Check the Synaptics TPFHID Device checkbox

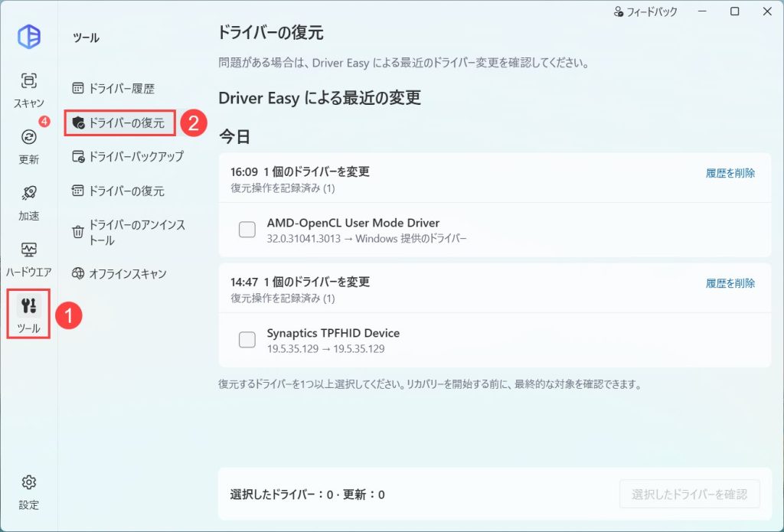click(x=247, y=340)
